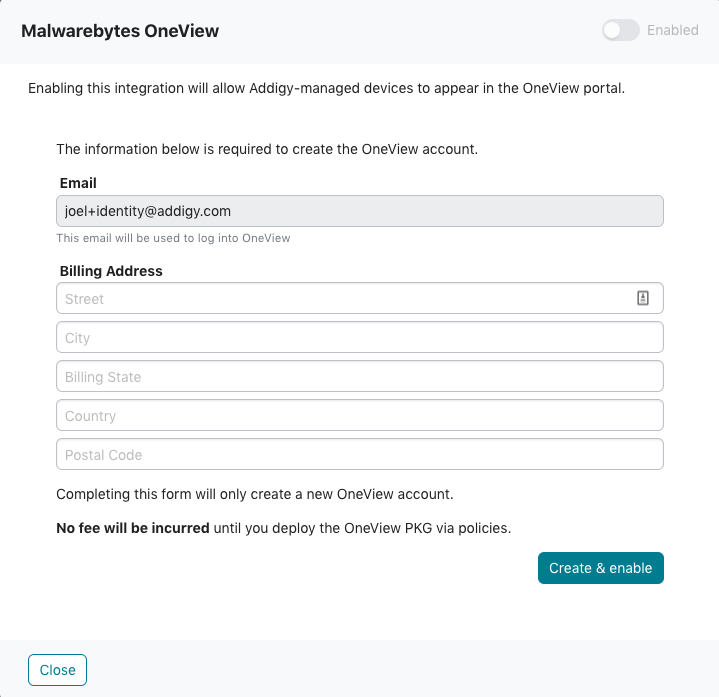The height and width of the screenshot is (697, 719).
Task: Select the City input box
Action: tap(360, 337)
